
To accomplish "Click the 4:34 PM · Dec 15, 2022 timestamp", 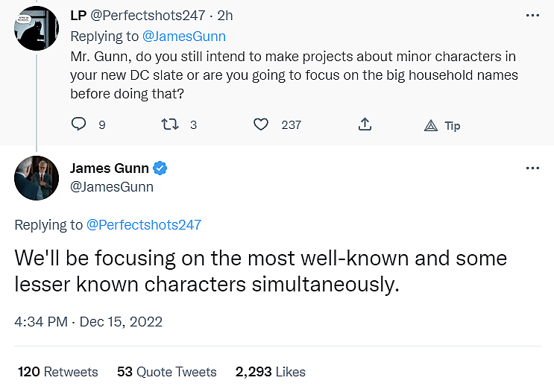I will [x=88, y=322].
